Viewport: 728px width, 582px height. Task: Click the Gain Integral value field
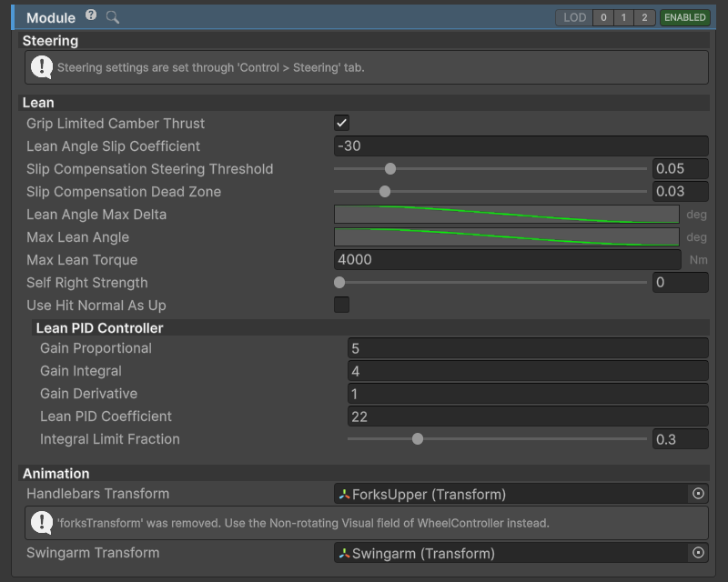(528, 371)
